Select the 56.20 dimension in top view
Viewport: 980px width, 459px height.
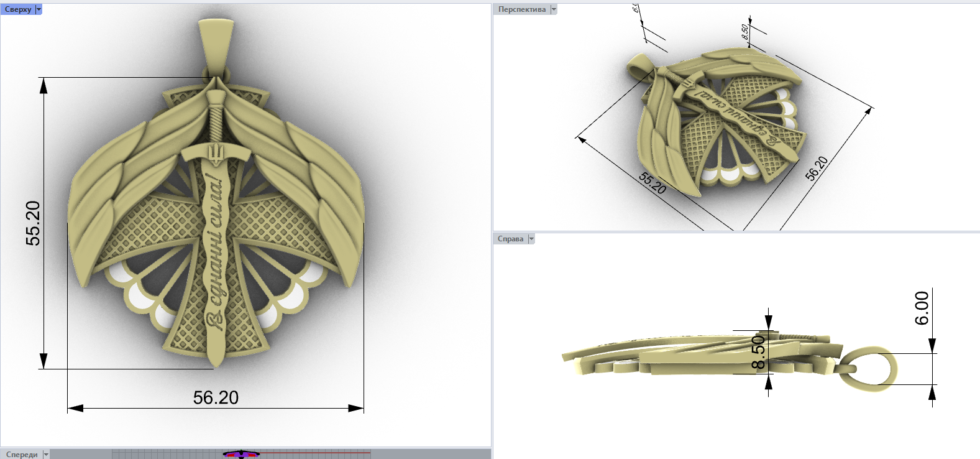coord(216,398)
